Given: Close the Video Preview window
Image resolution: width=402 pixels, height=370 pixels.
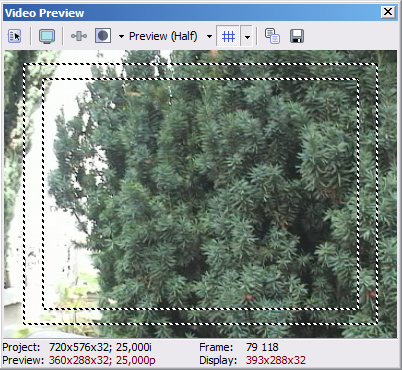Looking at the screenshot, I should [388, 12].
